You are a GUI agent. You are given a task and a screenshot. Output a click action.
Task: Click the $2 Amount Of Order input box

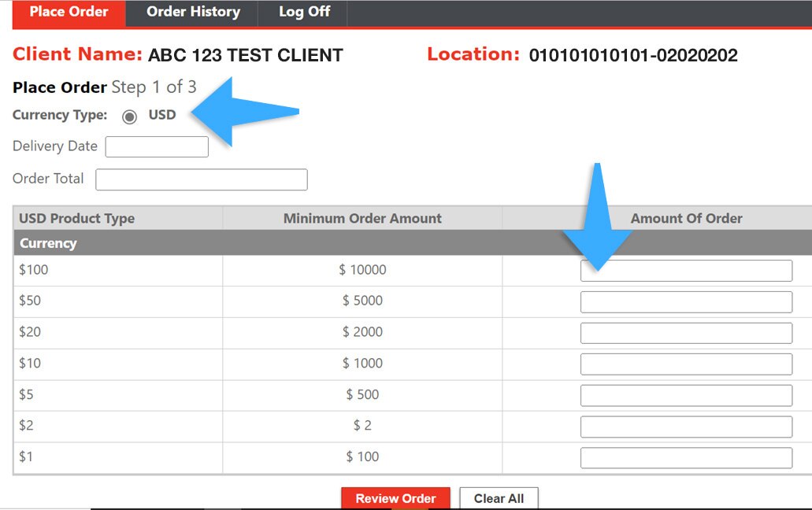(685, 426)
